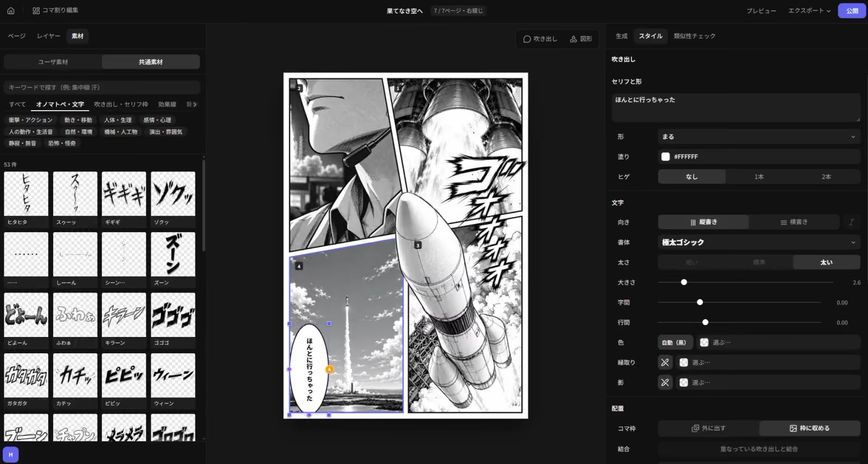Click the orange handle on the speech bubble
This screenshot has width=868, height=464.
(x=329, y=370)
